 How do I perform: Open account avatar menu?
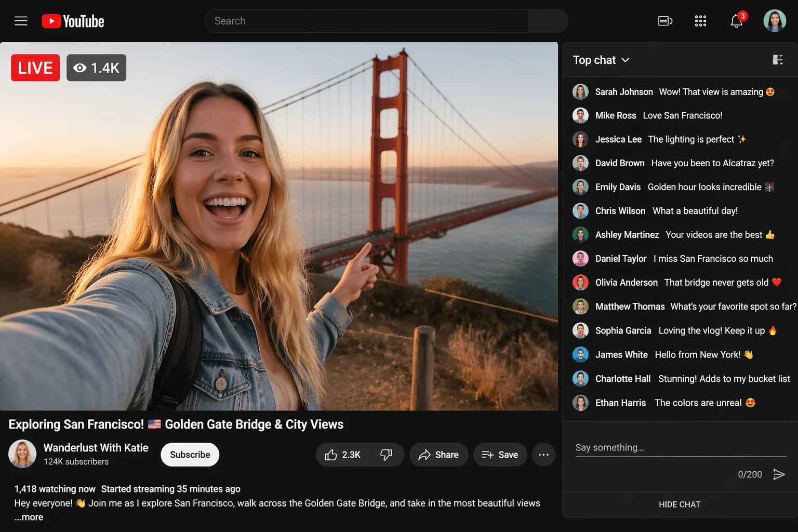point(774,21)
